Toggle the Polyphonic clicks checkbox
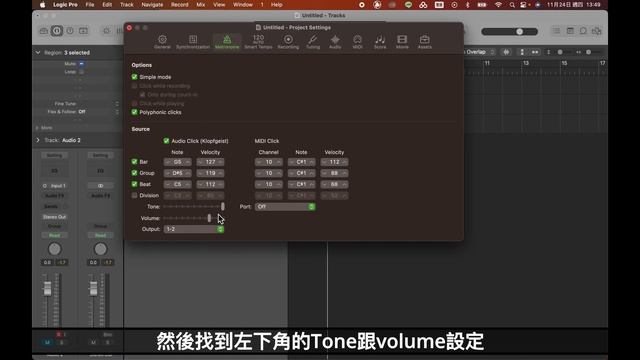This screenshot has width=640, height=360. [x=134, y=112]
